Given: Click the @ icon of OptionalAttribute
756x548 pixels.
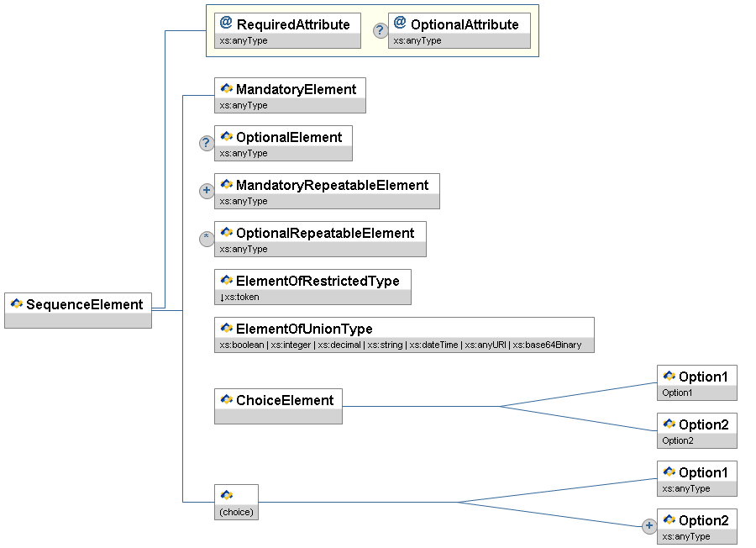Looking at the screenshot, I should pos(400,24).
